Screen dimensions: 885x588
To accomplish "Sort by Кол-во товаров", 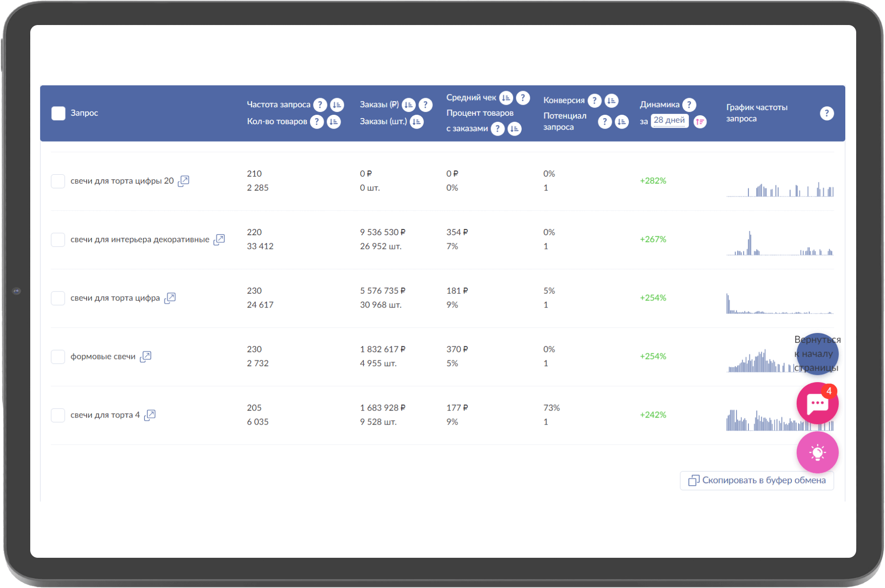I will [x=334, y=121].
